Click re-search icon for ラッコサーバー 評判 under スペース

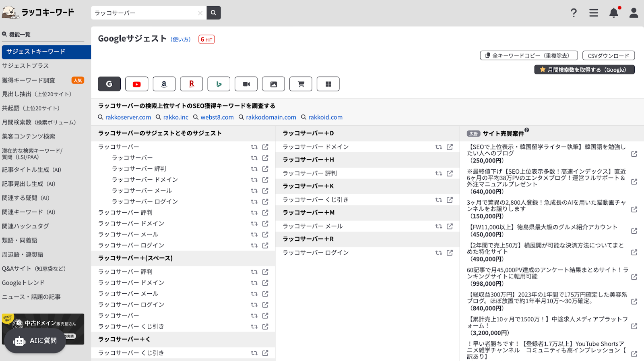[254, 272]
